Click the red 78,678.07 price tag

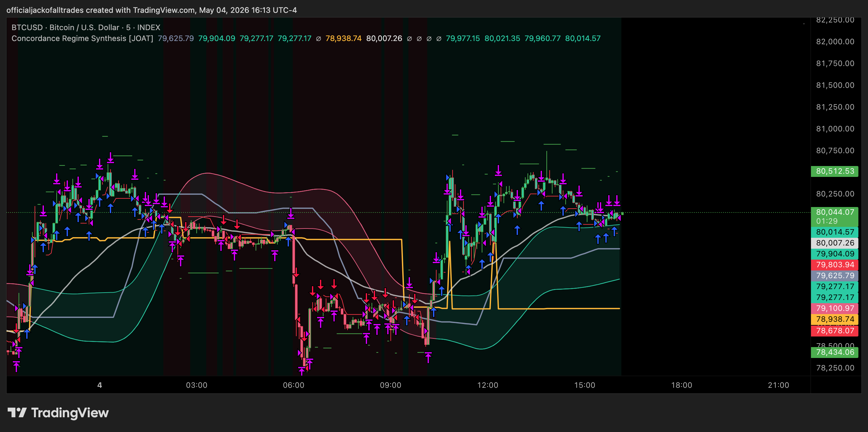(835, 331)
